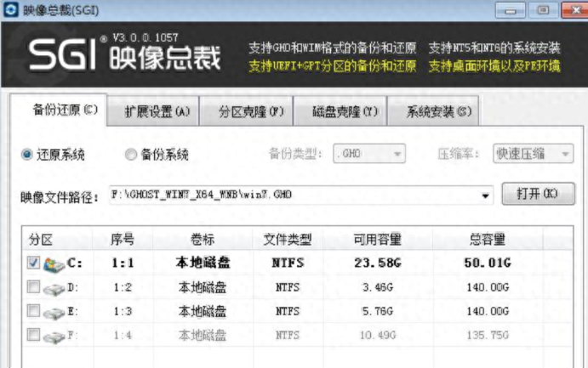Click the 打开(K) button
The height and width of the screenshot is (368, 588).
(x=539, y=195)
